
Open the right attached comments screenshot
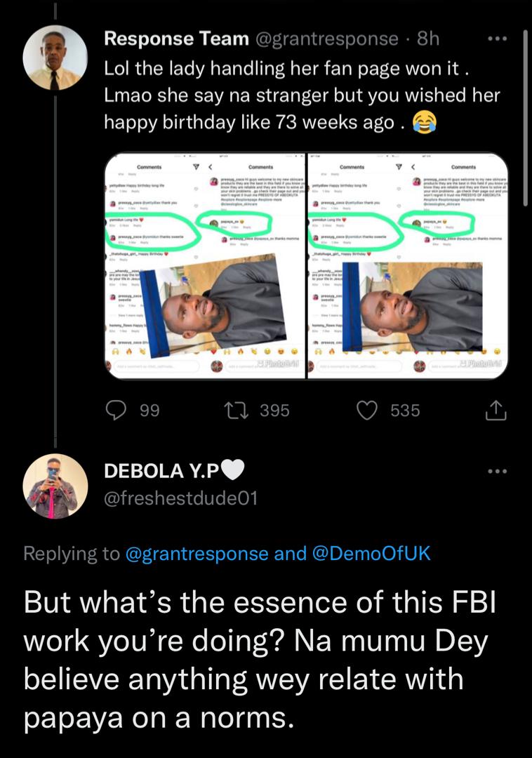(408, 266)
